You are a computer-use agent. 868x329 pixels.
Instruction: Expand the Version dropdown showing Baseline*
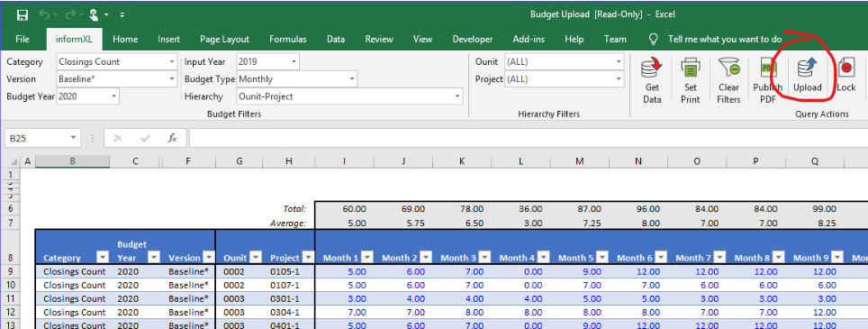click(173, 79)
